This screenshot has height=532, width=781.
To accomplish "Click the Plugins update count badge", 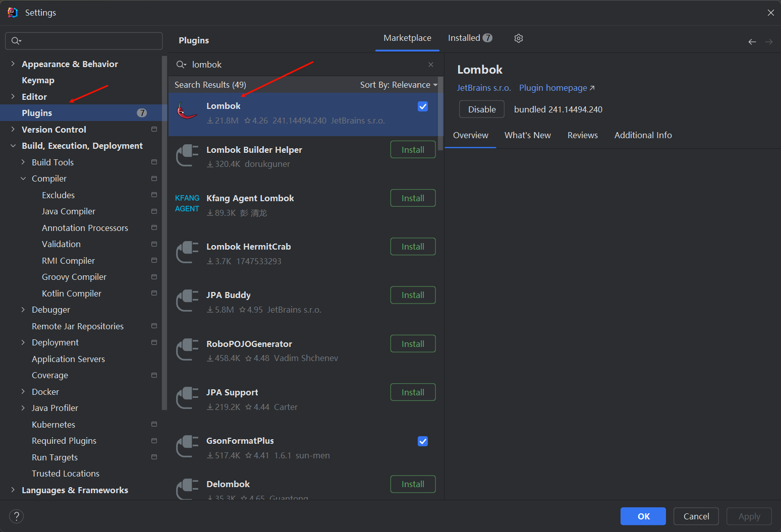I will [x=142, y=113].
